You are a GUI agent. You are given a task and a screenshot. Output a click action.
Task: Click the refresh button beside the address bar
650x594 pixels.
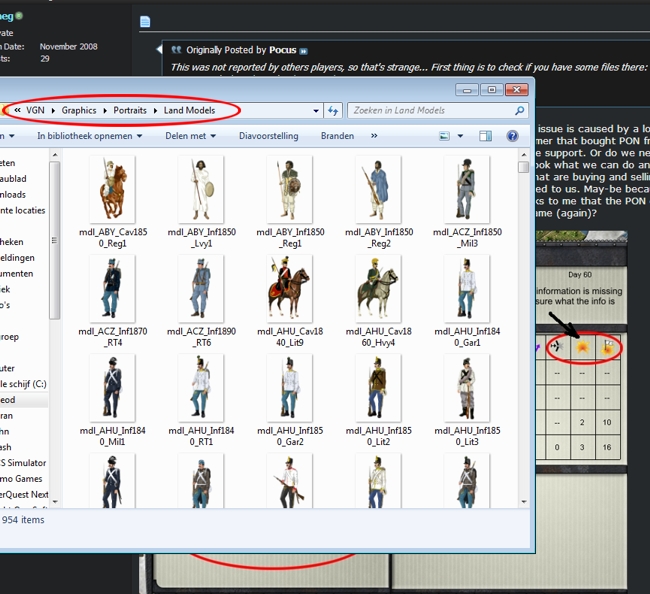coord(333,111)
